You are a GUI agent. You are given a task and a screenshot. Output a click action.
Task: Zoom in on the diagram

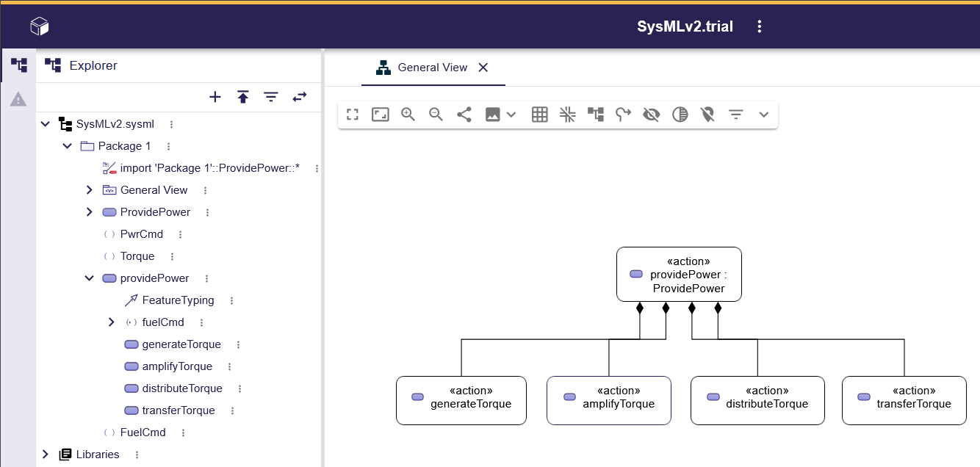click(408, 115)
